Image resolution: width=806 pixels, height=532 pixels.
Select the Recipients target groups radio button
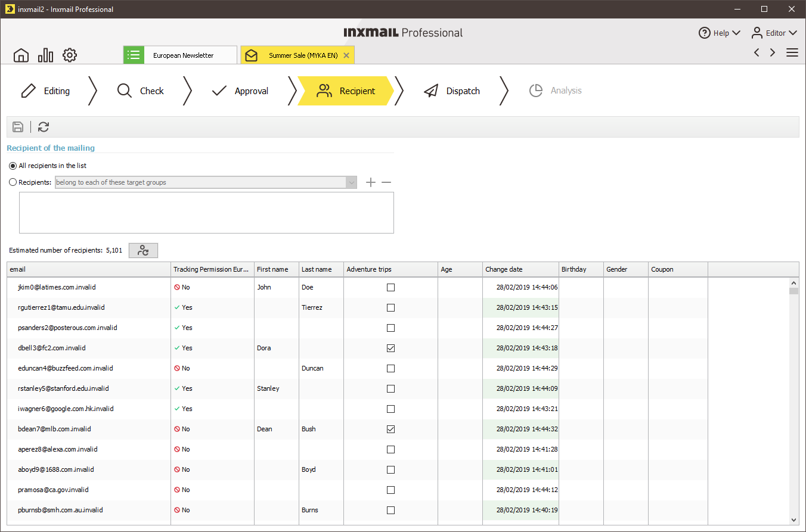tap(13, 182)
